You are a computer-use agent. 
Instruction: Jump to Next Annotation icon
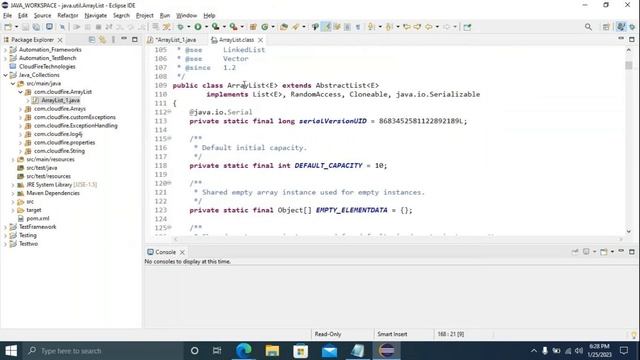371,27
